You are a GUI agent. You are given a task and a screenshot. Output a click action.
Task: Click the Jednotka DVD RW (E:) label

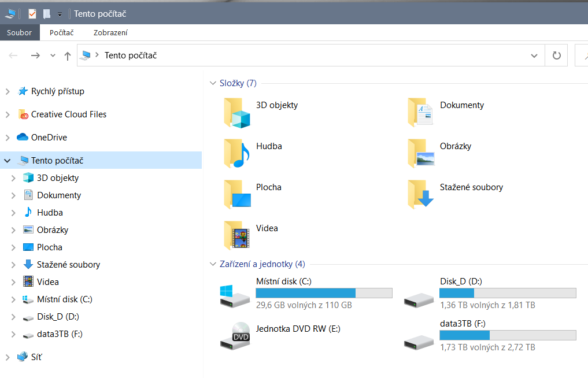(298, 329)
